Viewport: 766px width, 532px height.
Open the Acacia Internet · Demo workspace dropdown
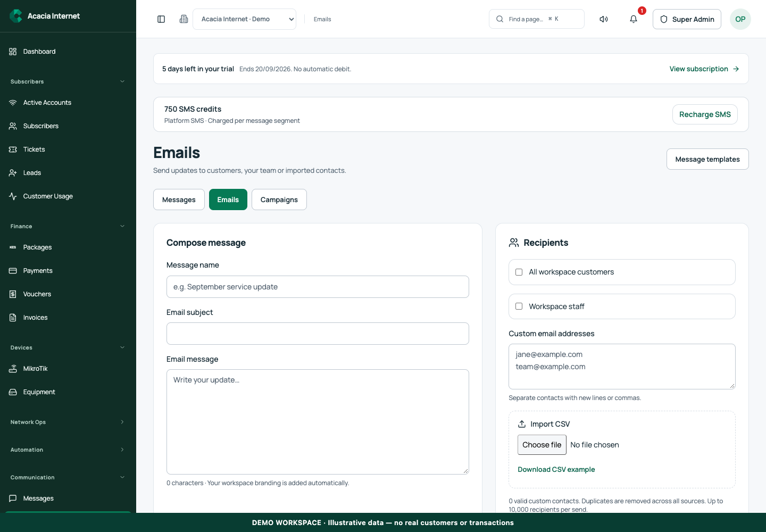coord(244,19)
